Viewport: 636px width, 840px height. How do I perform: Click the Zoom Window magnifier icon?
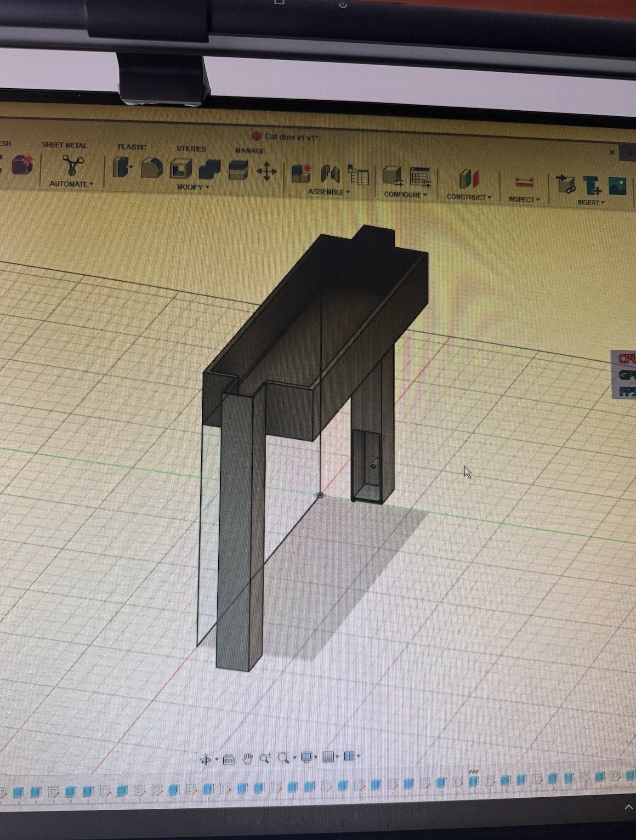click(284, 758)
